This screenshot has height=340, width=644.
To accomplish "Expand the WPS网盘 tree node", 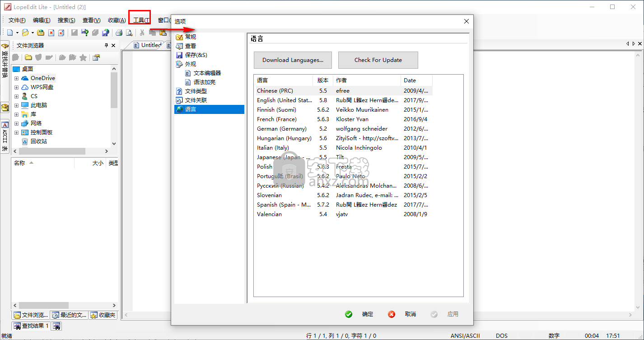I will (16, 87).
